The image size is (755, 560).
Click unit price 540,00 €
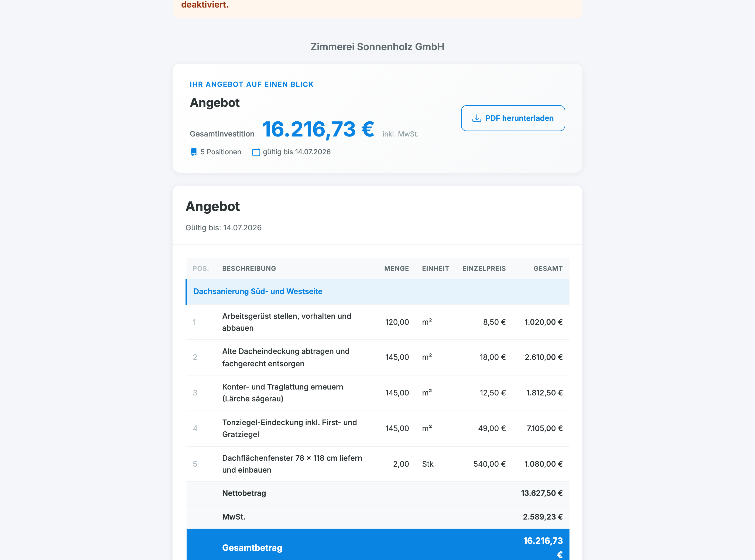490,464
